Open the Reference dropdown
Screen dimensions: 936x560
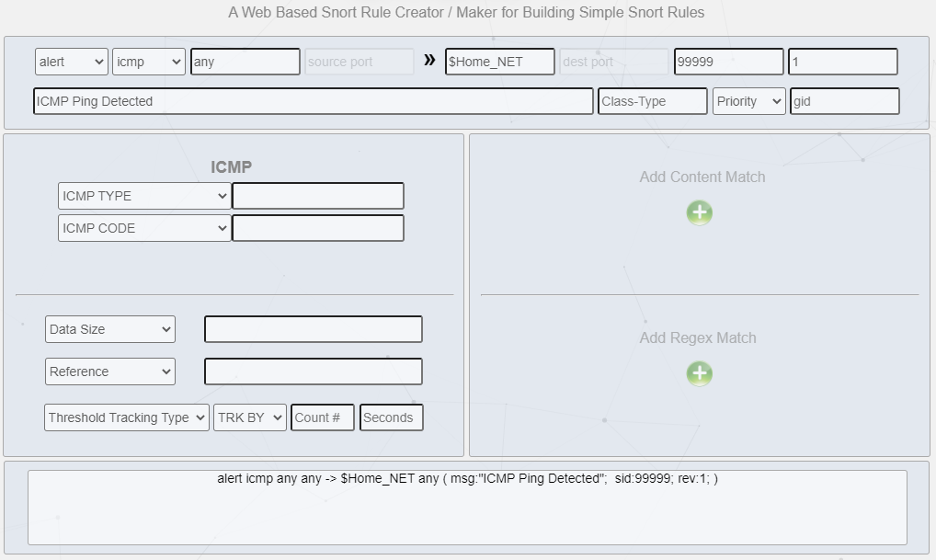[109, 371]
